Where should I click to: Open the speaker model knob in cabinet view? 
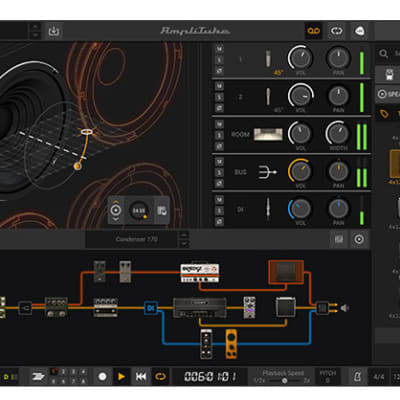tap(139, 211)
